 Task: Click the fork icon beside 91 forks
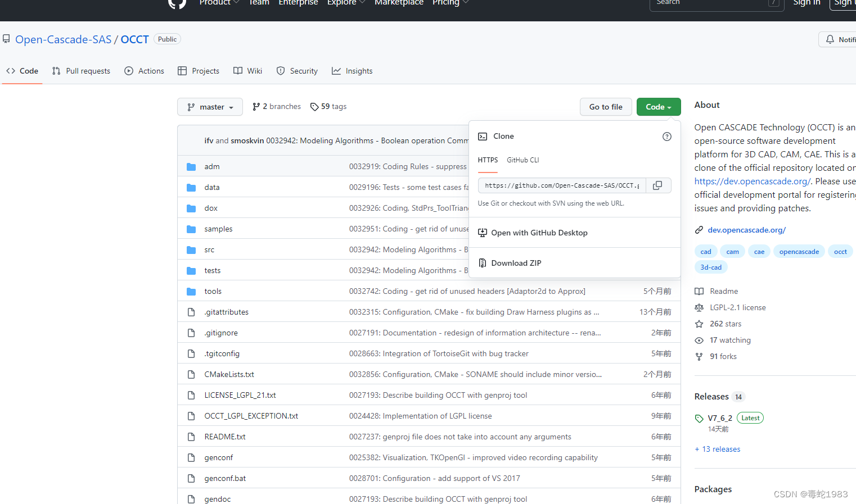click(699, 357)
